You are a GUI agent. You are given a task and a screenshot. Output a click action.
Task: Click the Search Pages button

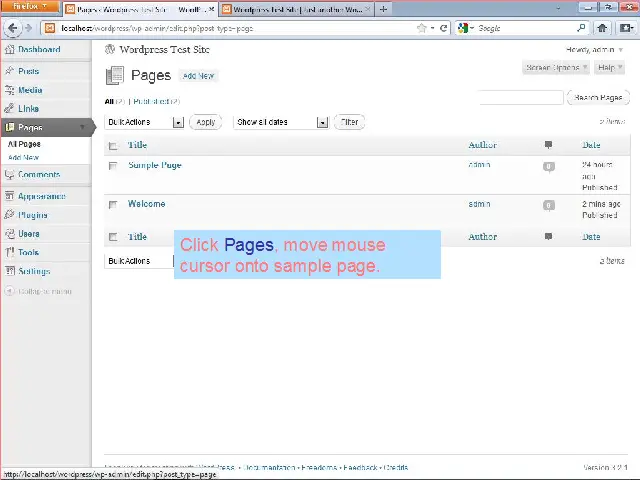[x=598, y=98]
